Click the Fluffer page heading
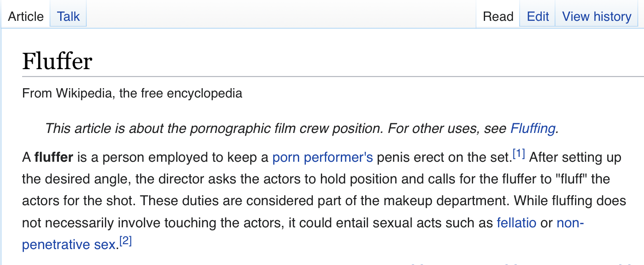This screenshot has width=644, height=265. tap(57, 61)
